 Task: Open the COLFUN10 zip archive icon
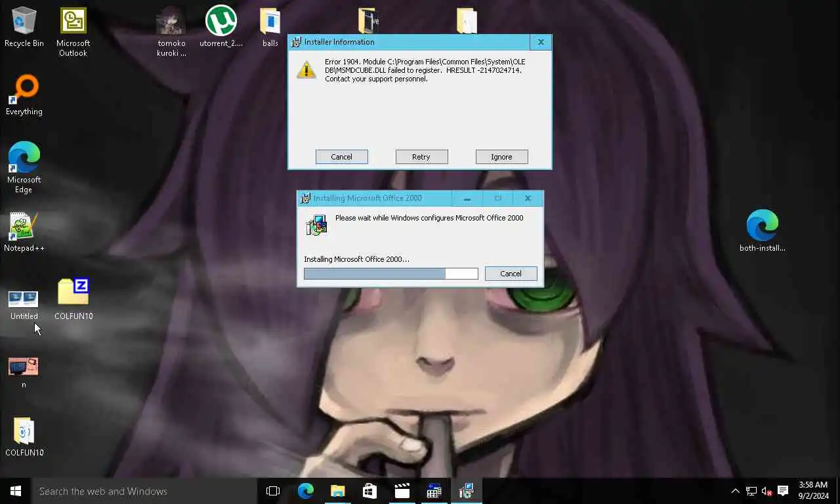[x=73, y=299]
